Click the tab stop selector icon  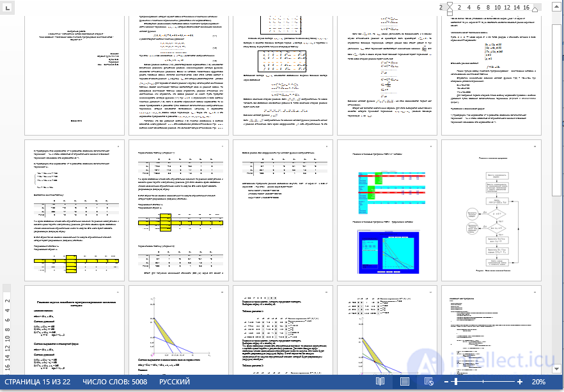click(x=8, y=8)
